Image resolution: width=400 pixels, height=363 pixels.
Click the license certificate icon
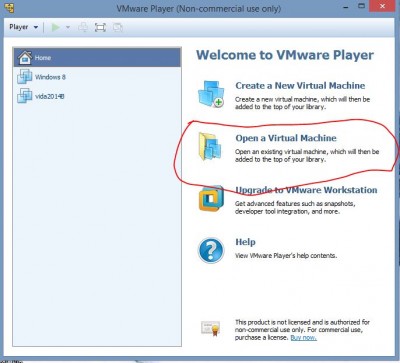pyautogui.click(x=211, y=328)
